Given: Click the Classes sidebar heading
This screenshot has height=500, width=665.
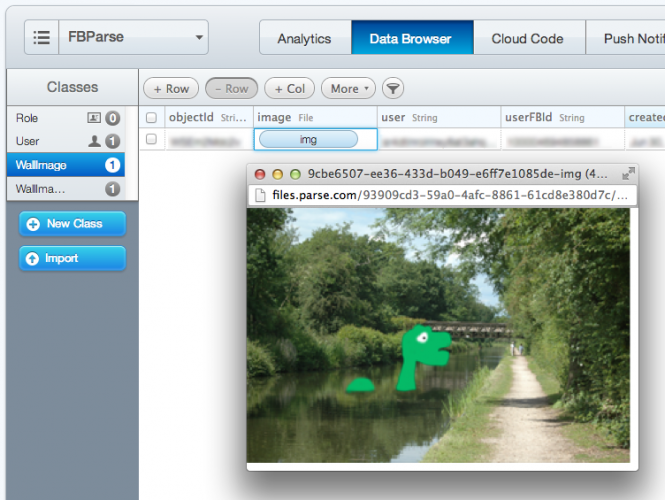Looking at the screenshot, I should pos(72,87).
